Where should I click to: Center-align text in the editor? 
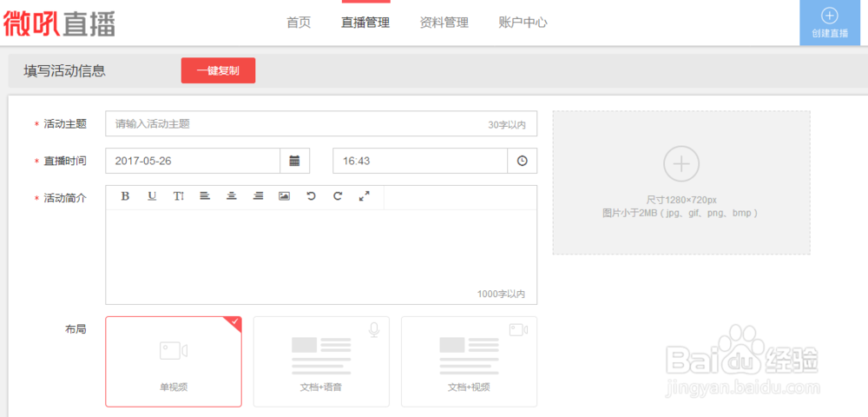pos(232,196)
